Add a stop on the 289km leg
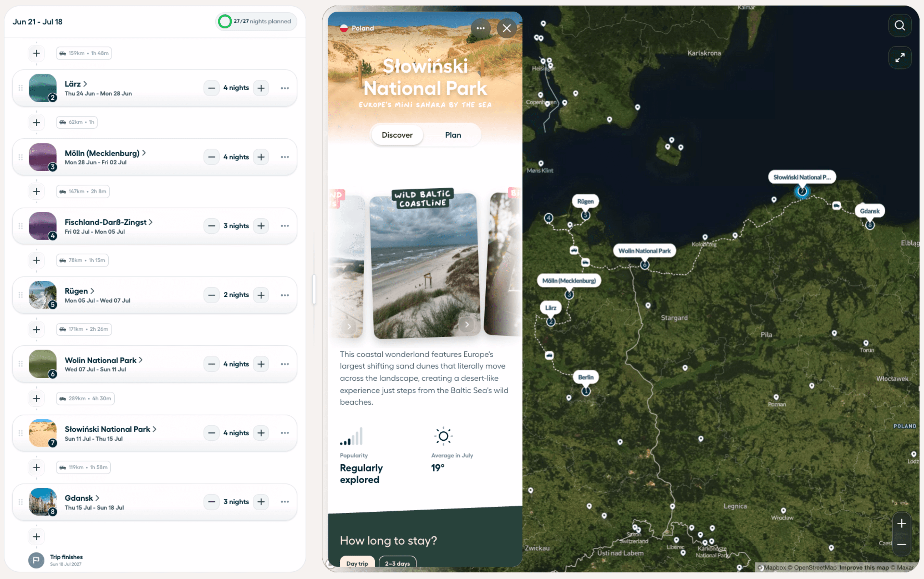924x579 pixels. [x=36, y=399]
